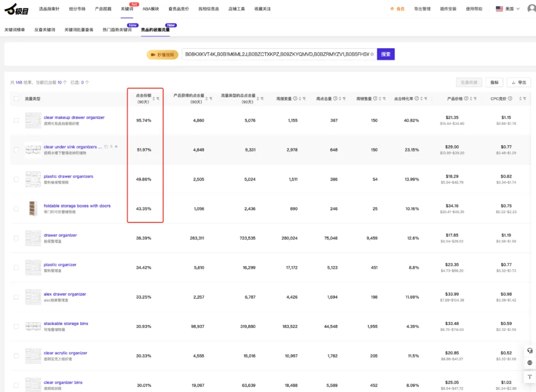Open the 美国 country dropdown
The image size is (536, 392).
(508, 9)
